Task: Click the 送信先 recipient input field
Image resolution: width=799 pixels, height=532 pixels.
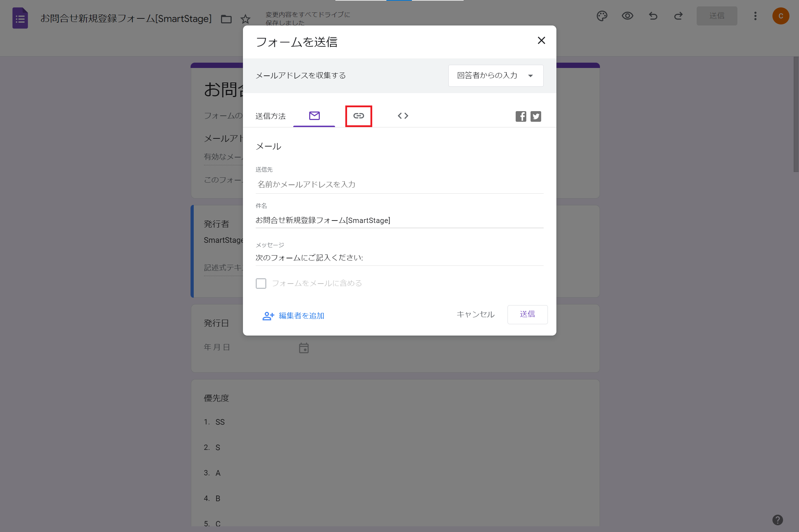Action: (399, 184)
